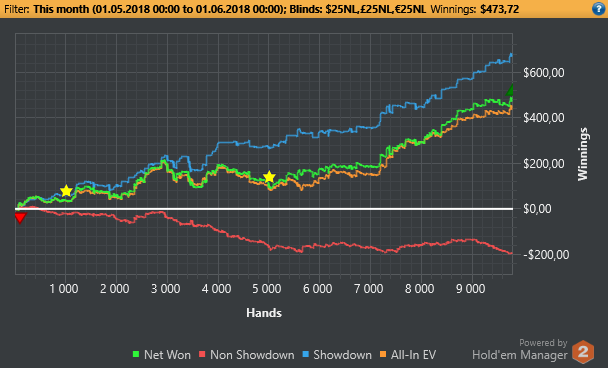This screenshot has height=368, width=608.
Task: Click the red downward triangle marker
Action: [x=20, y=218]
